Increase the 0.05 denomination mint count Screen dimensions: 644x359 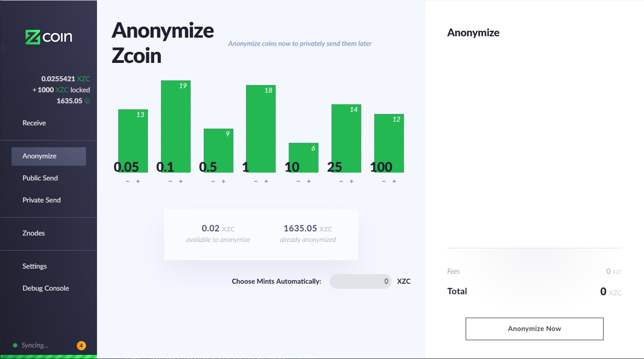[138, 181]
